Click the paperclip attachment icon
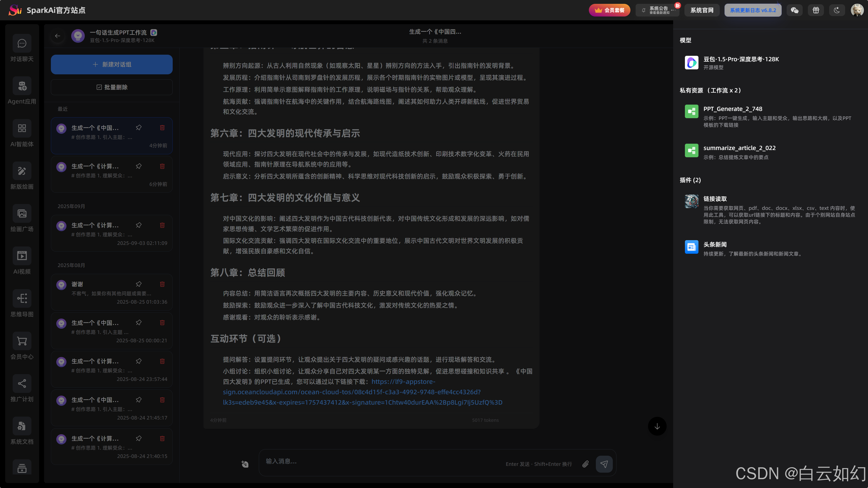Screen dimensions: 868x488 (585, 464)
